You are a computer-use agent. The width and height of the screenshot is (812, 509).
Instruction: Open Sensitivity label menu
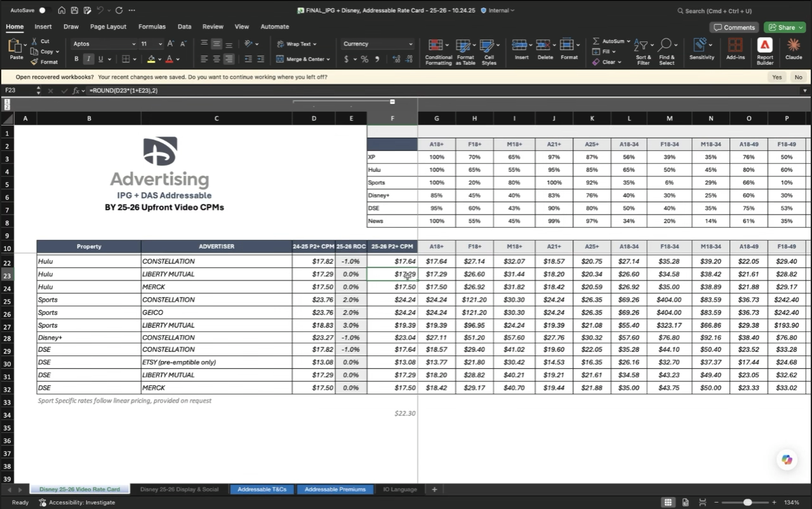pos(702,50)
